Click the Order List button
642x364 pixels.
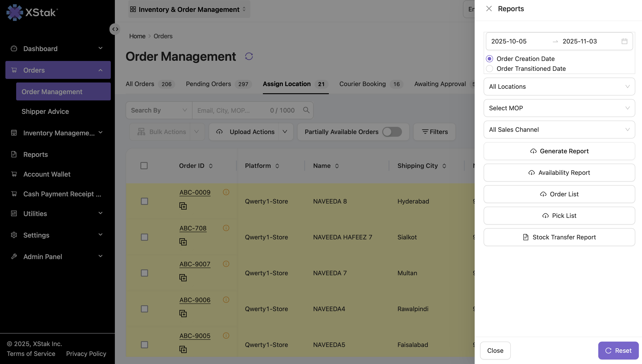pos(559,194)
